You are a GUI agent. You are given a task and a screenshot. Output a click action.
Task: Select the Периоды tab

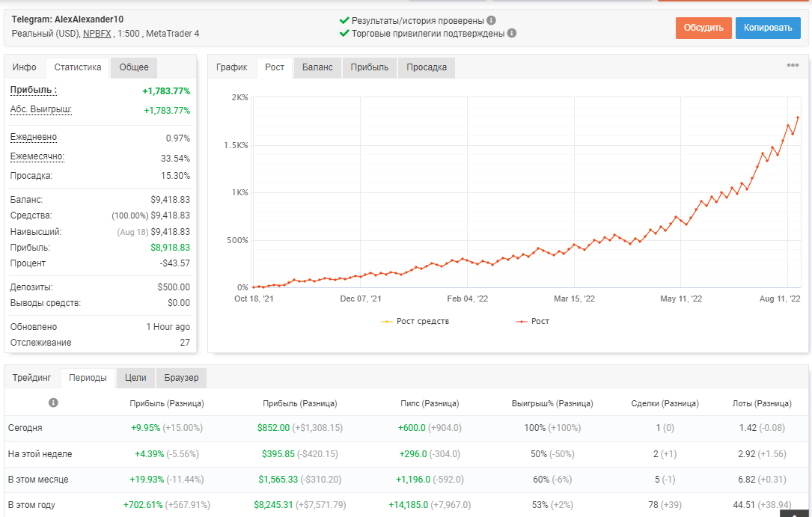(88, 378)
